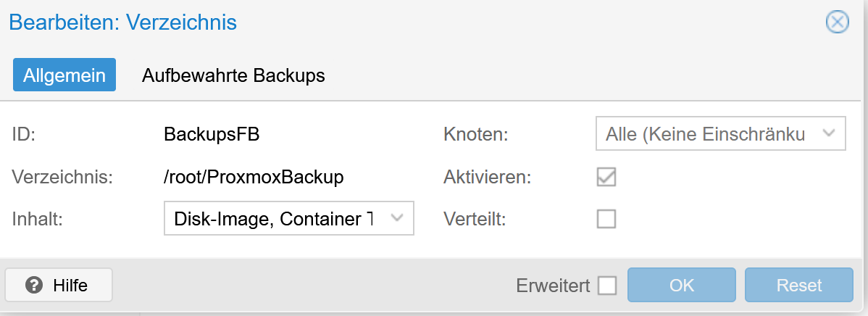868x316 pixels.
Task: Toggle the Aktivieren checkbox
Action: coord(606,177)
